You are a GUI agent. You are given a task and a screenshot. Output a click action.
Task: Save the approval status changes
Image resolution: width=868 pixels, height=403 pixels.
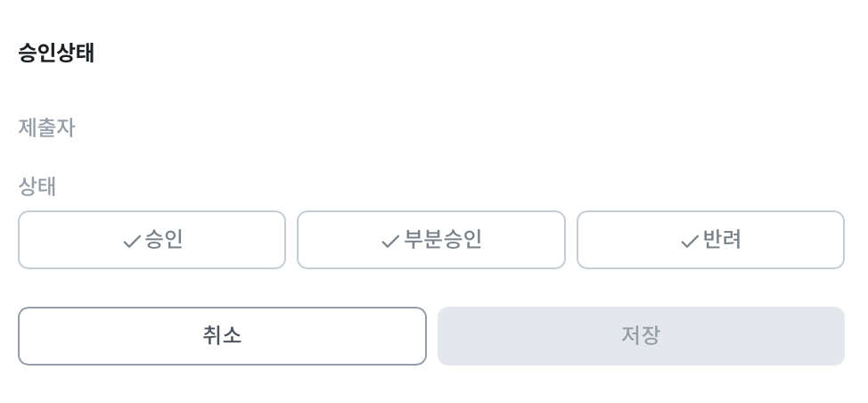[641, 336]
